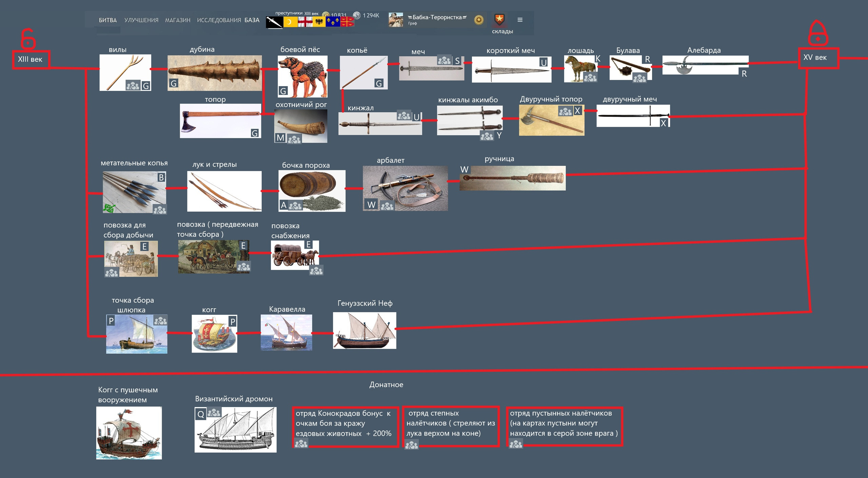Open the hamburger menu icon
Screen dimensions: 868x478
point(520,20)
